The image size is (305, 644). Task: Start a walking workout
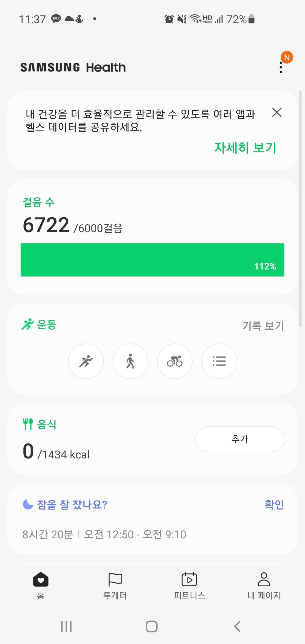coord(130,361)
